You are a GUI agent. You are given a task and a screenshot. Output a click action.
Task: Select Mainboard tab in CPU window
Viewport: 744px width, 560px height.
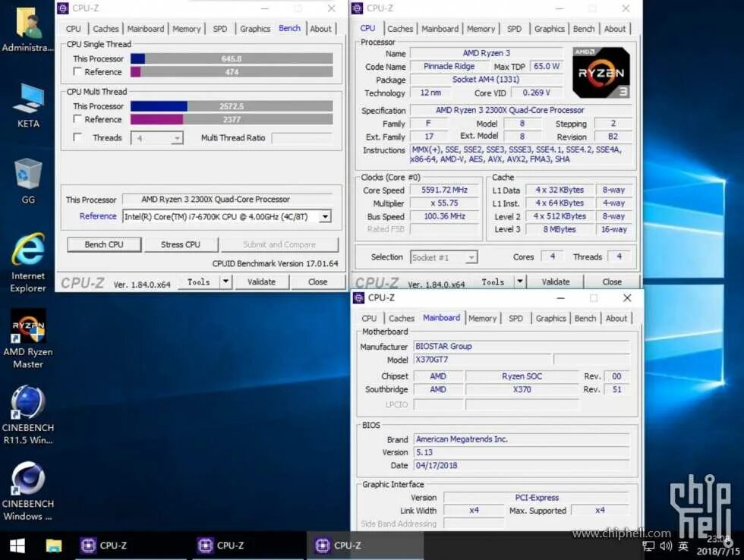coord(440,29)
